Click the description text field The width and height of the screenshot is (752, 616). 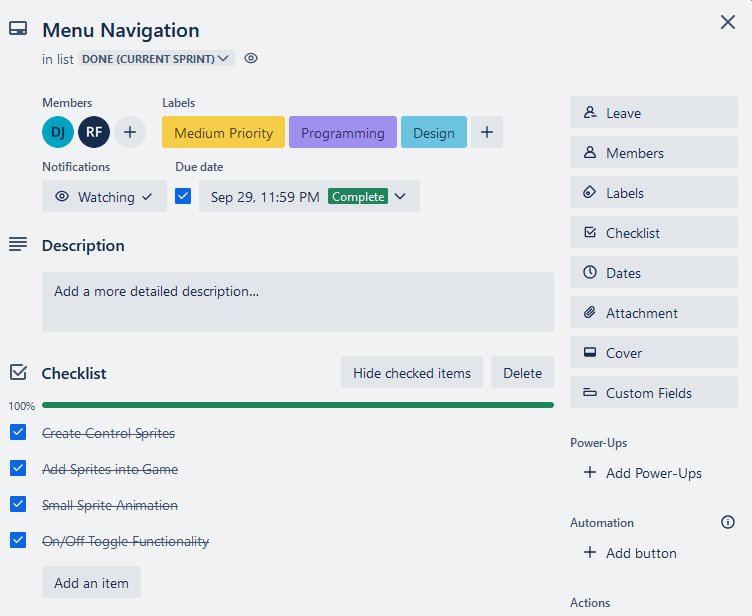(x=297, y=302)
